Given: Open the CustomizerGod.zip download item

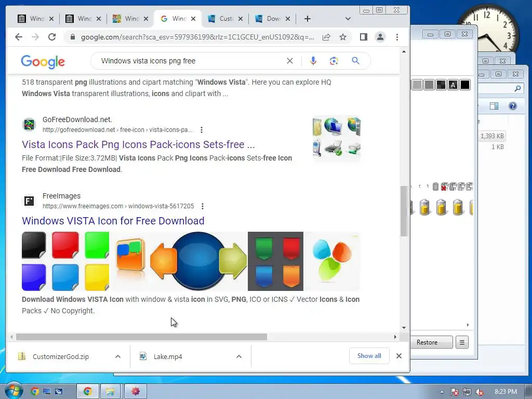Looking at the screenshot, I should point(61,356).
